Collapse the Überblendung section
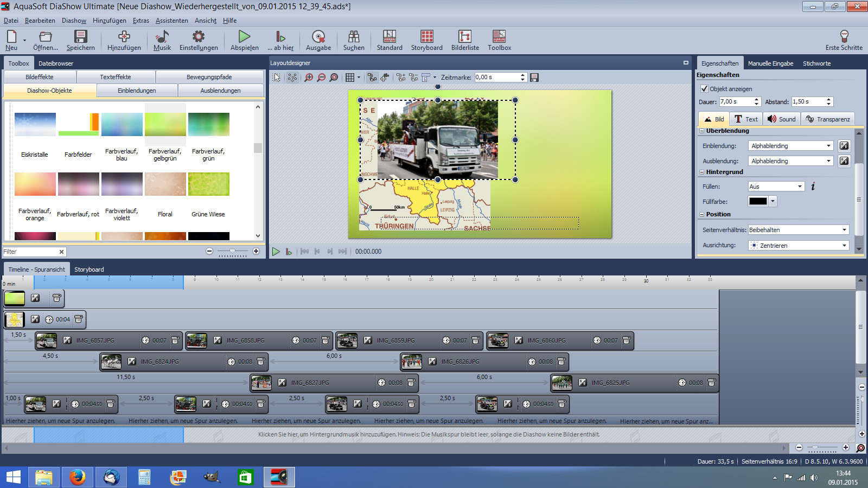Viewport: 868px width, 488px height. pyautogui.click(x=701, y=131)
